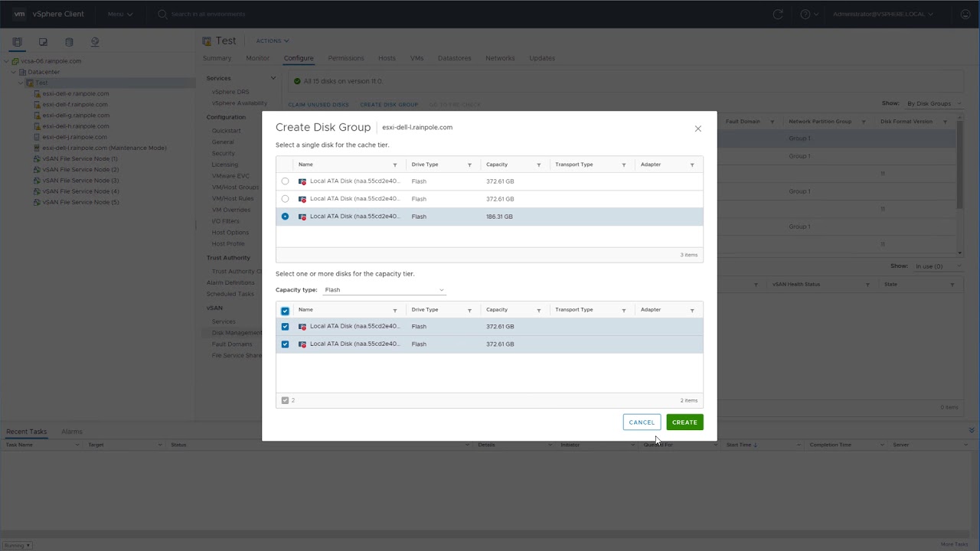Click the green CREATE button

[684, 422]
